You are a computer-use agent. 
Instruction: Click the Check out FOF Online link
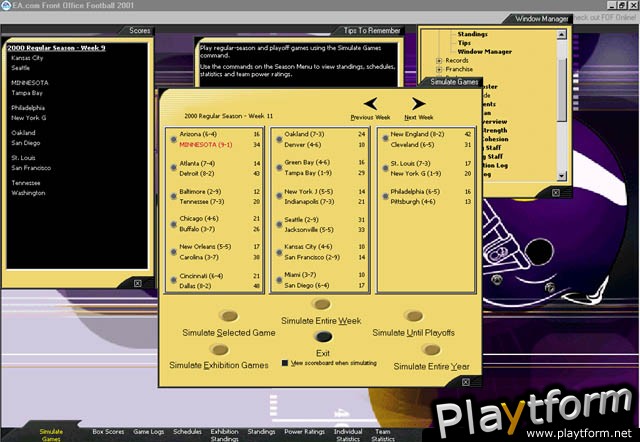[x=604, y=18]
